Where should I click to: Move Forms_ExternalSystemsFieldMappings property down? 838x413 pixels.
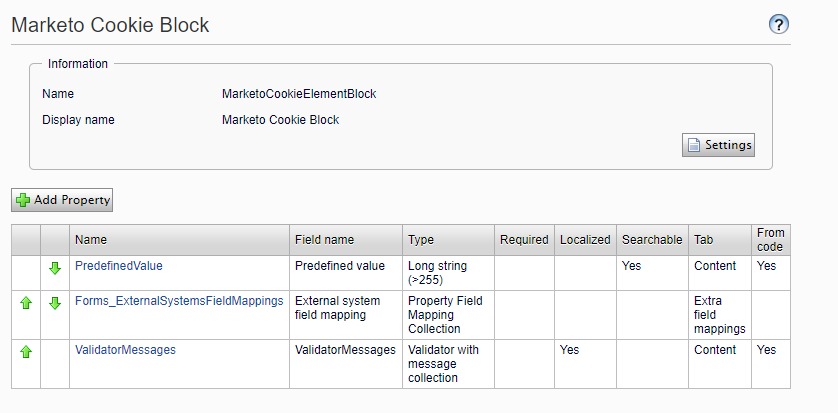click(x=55, y=302)
